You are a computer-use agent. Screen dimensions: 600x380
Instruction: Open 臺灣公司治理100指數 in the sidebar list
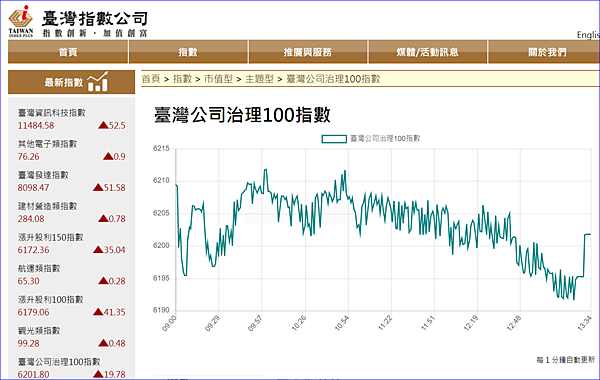59,362
